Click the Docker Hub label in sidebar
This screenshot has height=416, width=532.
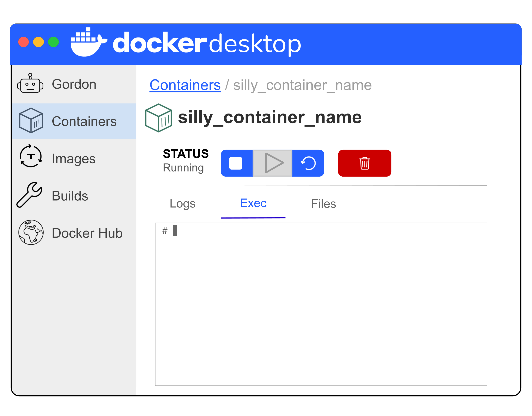click(87, 233)
